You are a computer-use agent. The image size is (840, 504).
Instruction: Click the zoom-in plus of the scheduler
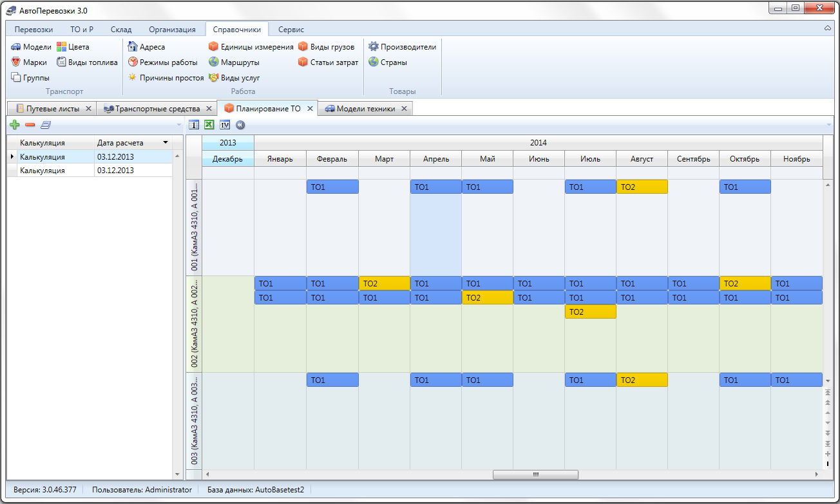click(x=828, y=453)
